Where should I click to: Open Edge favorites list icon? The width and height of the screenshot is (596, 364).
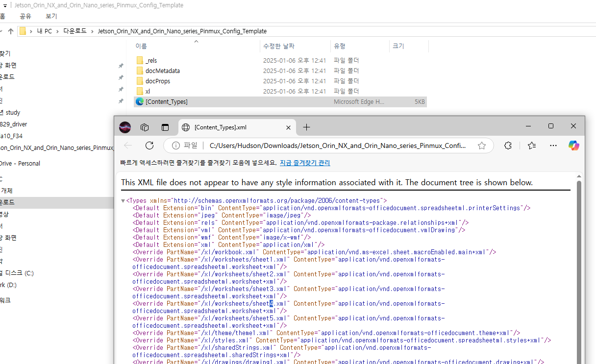(x=532, y=146)
